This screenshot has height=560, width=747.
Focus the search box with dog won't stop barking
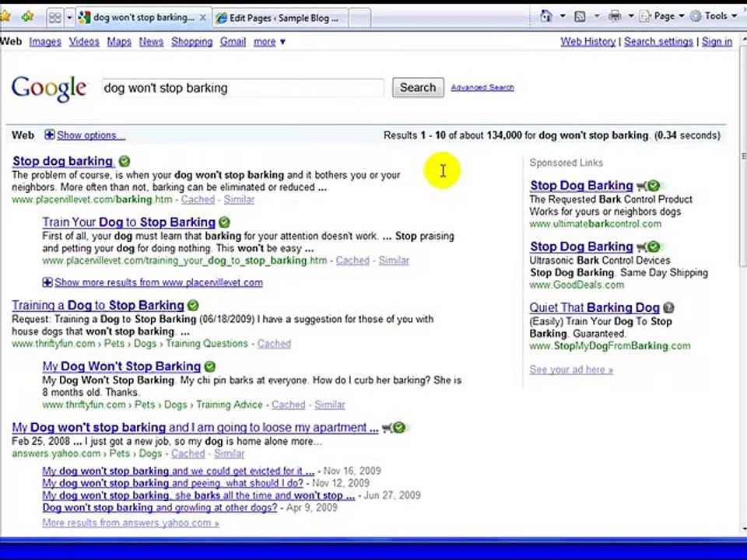coord(243,88)
